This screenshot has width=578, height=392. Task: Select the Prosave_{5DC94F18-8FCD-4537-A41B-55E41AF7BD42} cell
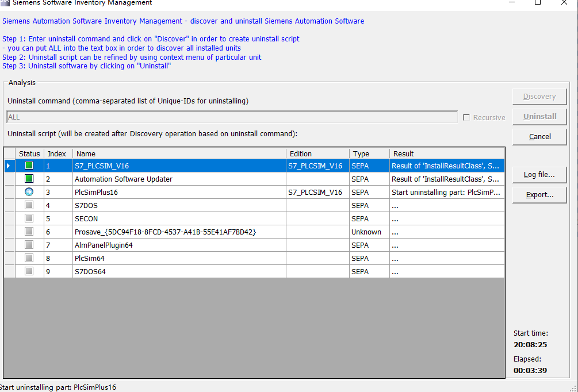coord(179,232)
